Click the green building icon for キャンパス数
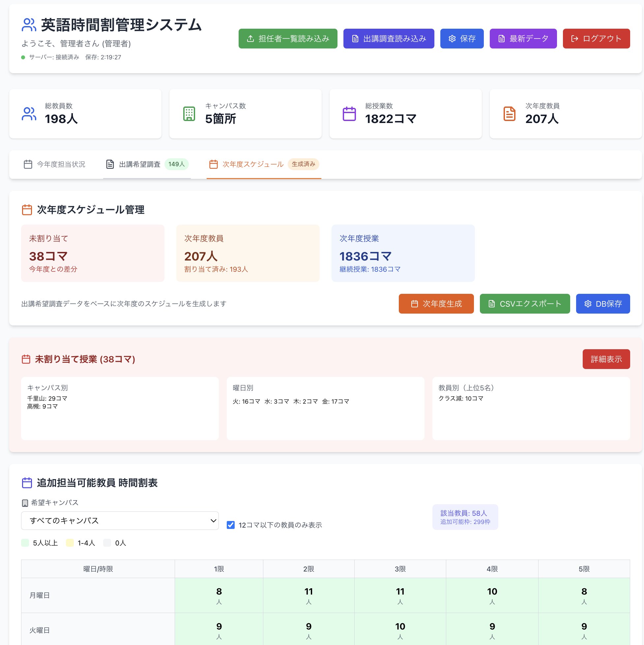This screenshot has width=644, height=645. point(189,114)
